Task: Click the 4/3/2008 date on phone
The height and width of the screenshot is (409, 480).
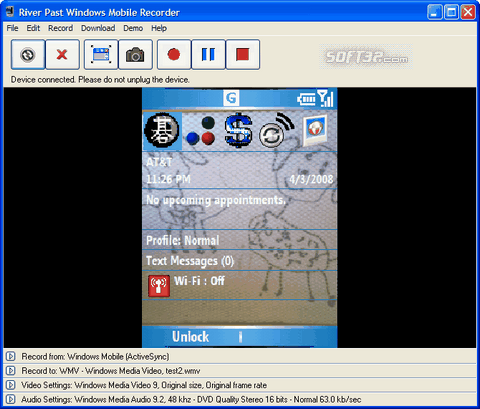Action: 311,179
